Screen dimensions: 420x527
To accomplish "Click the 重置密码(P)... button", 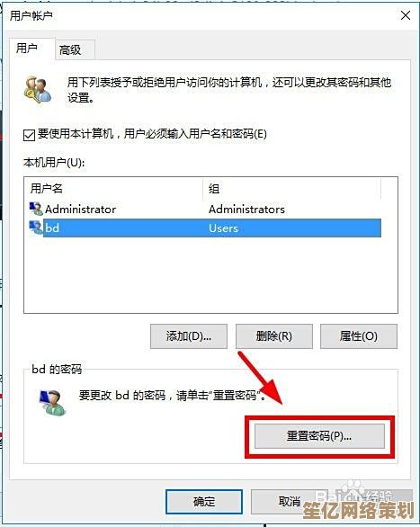I will pos(319,436).
